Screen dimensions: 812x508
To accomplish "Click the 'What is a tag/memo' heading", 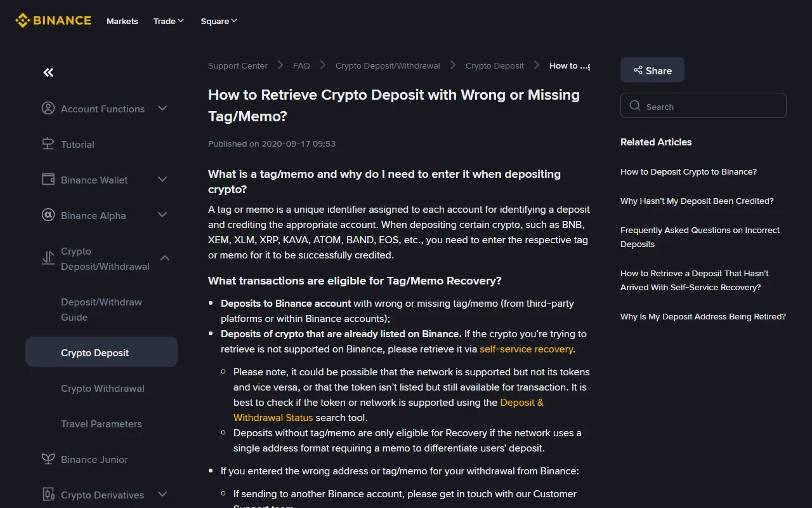I will click(384, 182).
